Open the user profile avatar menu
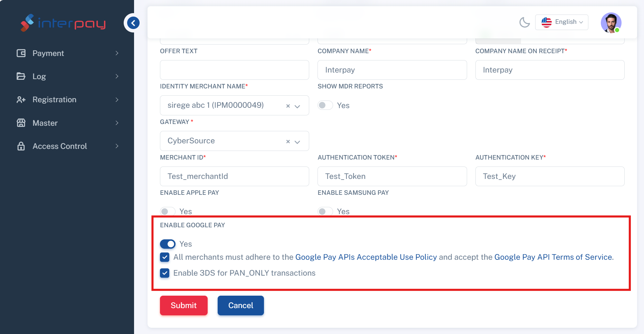The height and width of the screenshot is (334, 644). coord(611,23)
